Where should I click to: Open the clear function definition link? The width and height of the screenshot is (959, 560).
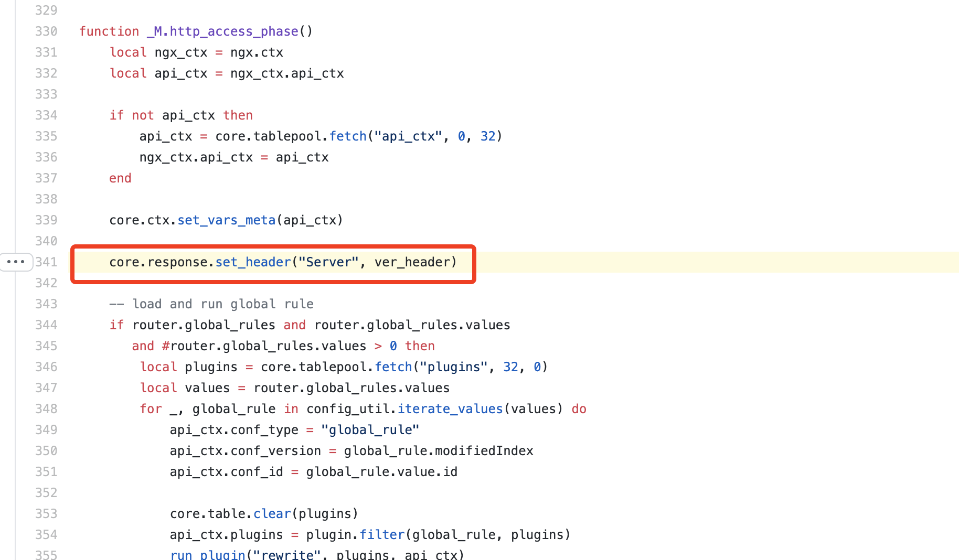click(x=272, y=513)
